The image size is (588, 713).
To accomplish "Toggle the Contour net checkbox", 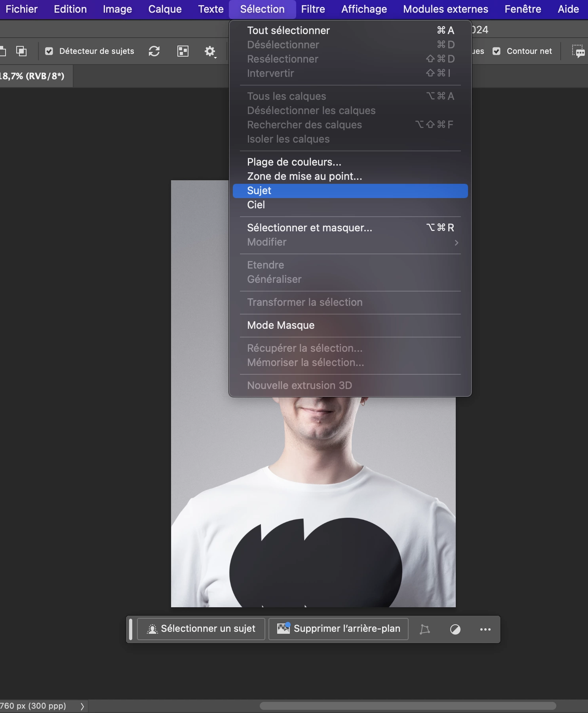I will [497, 51].
